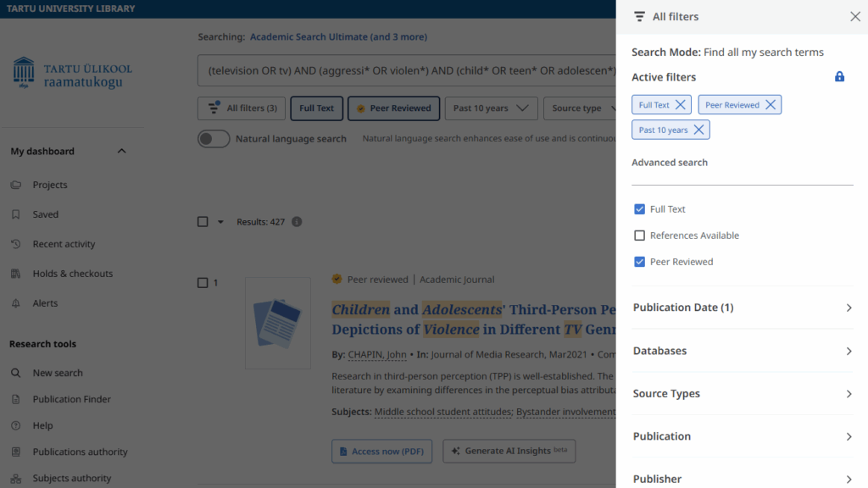Expand the Publication Date filter section
Screen dimensions: 868x488
tap(742, 308)
